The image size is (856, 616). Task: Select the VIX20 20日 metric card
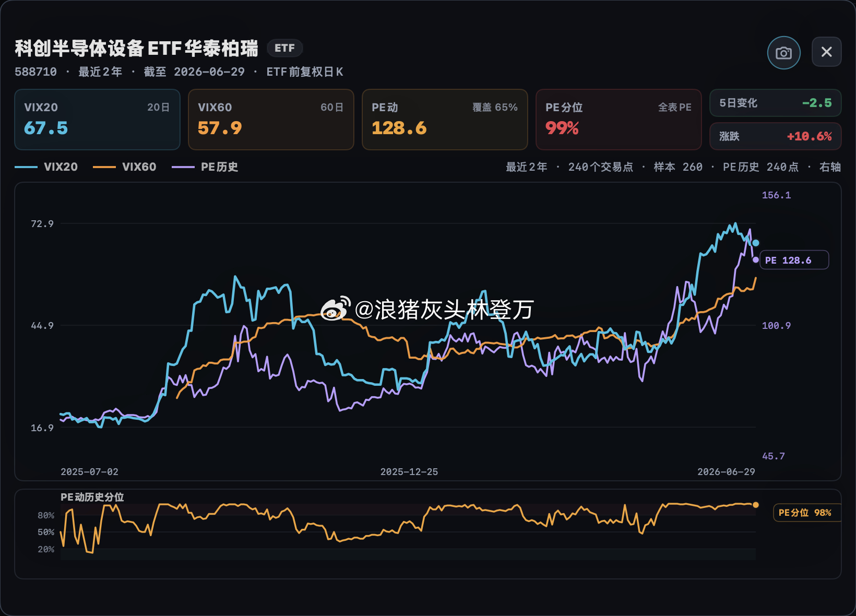pos(97,120)
